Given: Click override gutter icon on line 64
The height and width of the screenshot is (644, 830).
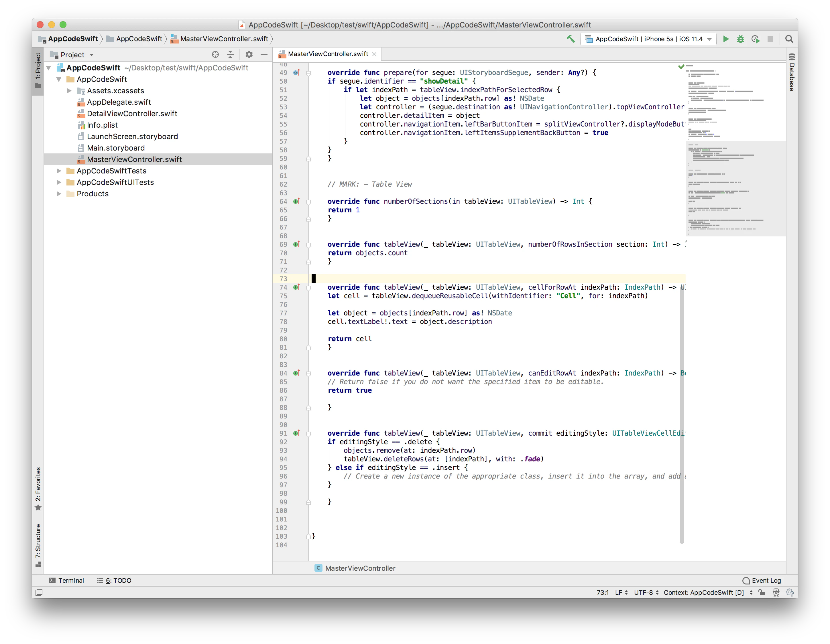Looking at the screenshot, I should click(x=296, y=201).
